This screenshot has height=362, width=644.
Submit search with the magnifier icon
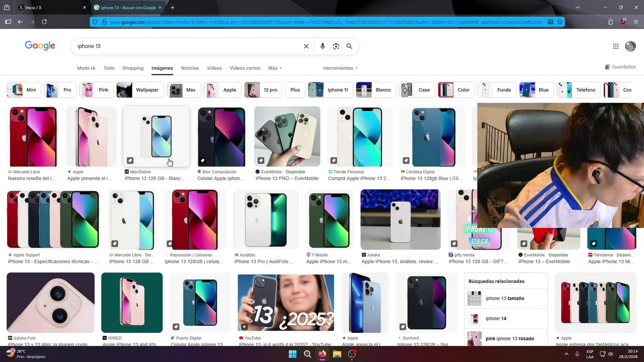[349, 46]
